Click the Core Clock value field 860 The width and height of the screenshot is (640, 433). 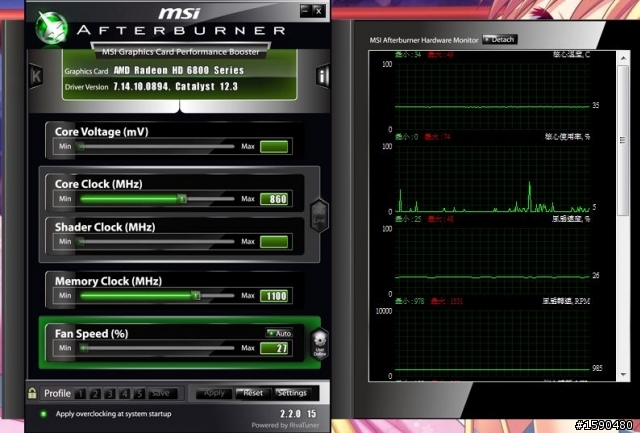[274, 199]
